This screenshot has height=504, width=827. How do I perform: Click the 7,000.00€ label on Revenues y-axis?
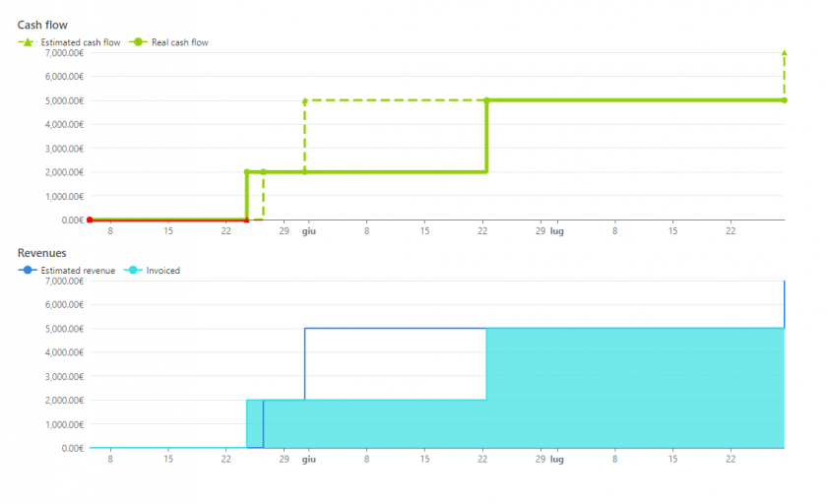pyautogui.click(x=64, y=282)
